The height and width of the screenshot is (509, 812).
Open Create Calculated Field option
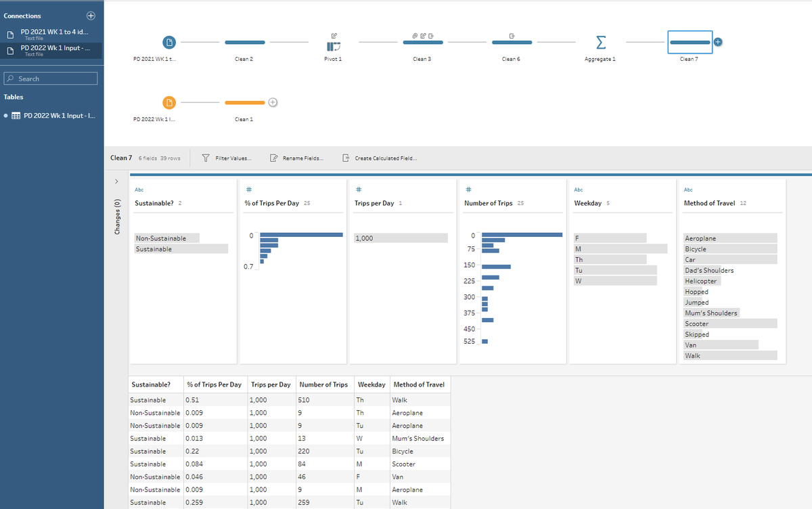pos(380,158)
